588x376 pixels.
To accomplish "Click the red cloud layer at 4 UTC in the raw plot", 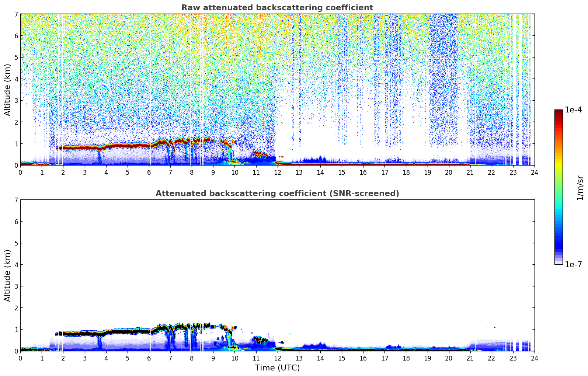I will pos(106,147).
